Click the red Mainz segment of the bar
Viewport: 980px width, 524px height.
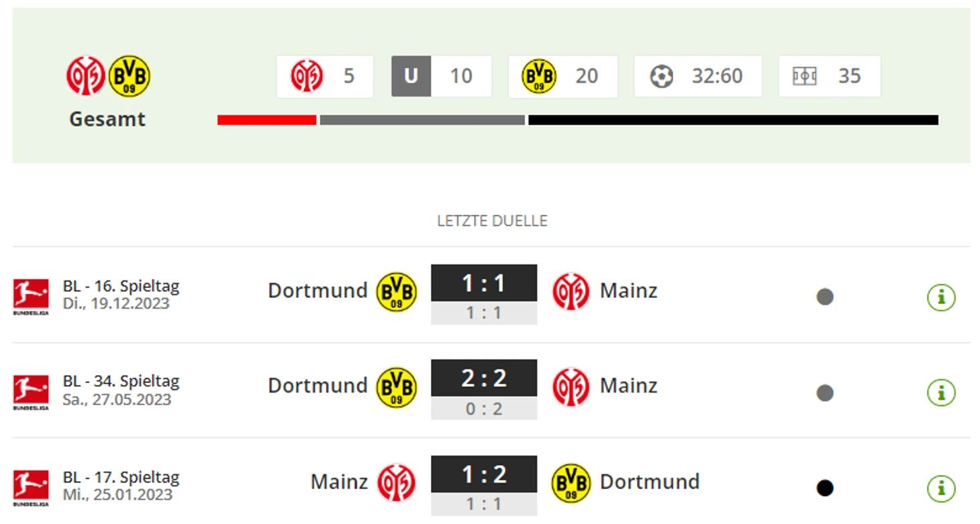(266, 120)
